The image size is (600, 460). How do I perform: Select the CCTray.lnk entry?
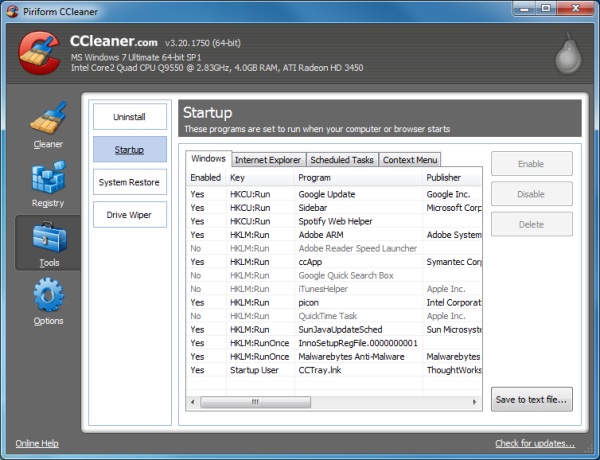click(334, 370)
